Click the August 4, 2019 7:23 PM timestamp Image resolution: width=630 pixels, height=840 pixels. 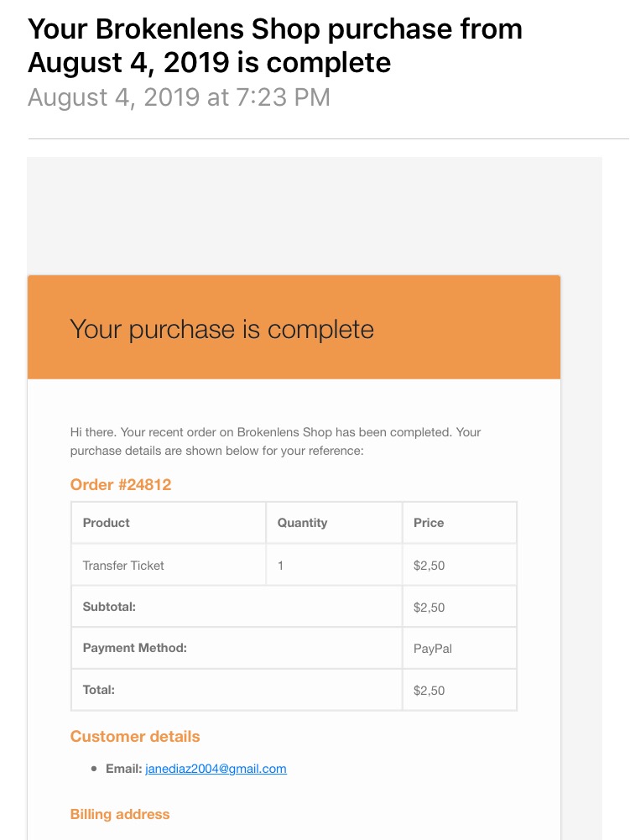click(x=179, y=97)
